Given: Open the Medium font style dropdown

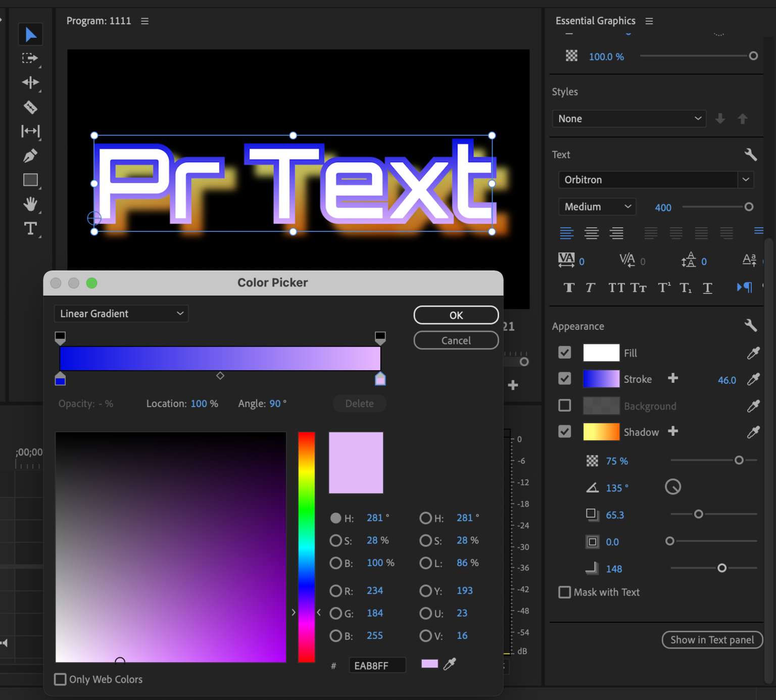Looking at the screenshot, I should pos(627,207).
